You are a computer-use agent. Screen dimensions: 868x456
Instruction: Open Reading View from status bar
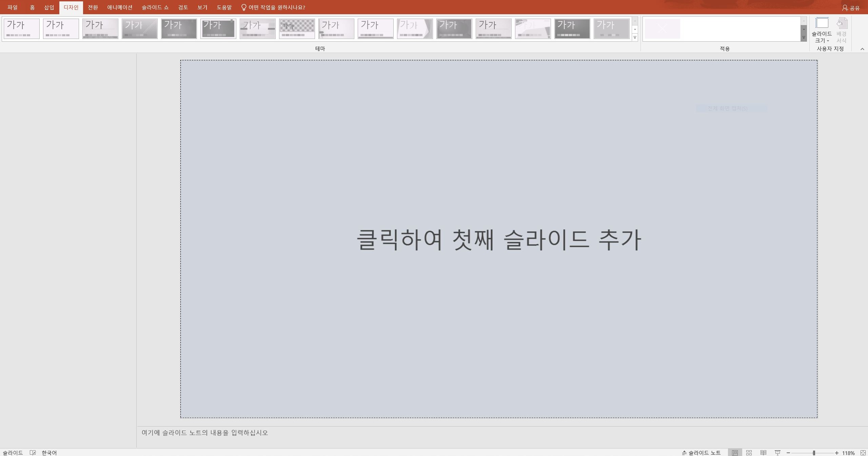(763, 453)
